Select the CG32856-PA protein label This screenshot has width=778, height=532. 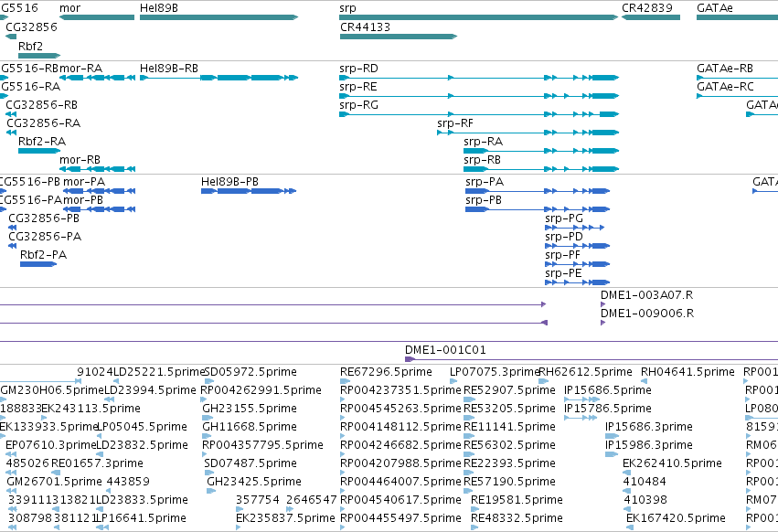pos(45,238)
